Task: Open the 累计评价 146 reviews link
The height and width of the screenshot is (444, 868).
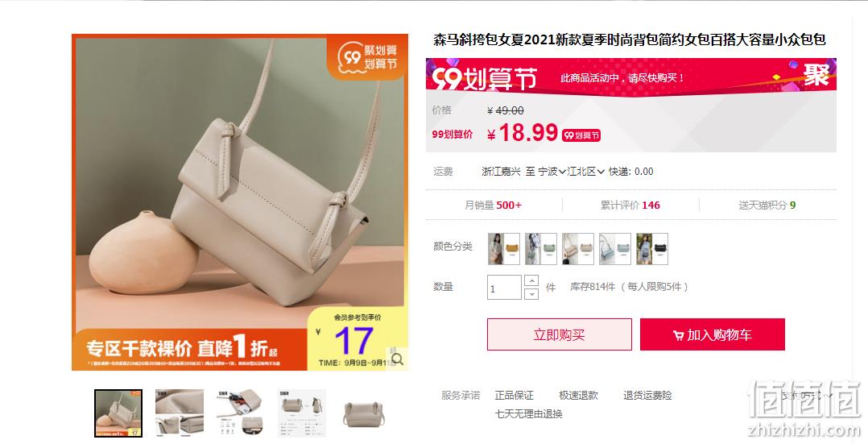Action: click(x=630, y=205)
